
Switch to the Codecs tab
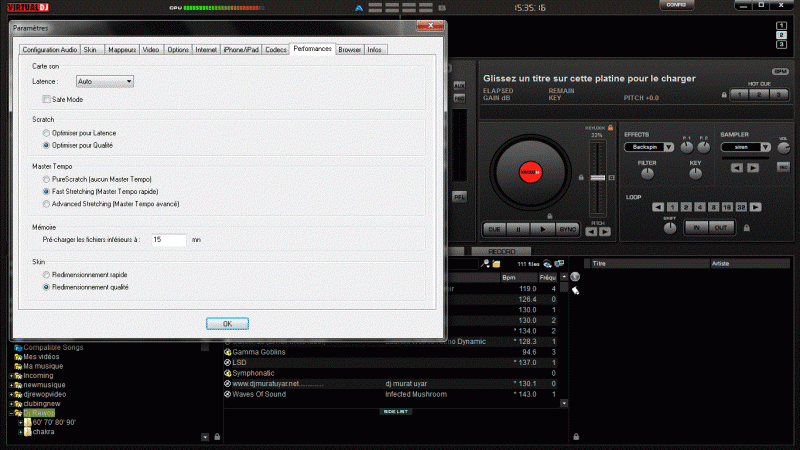[x=276, y=49]
